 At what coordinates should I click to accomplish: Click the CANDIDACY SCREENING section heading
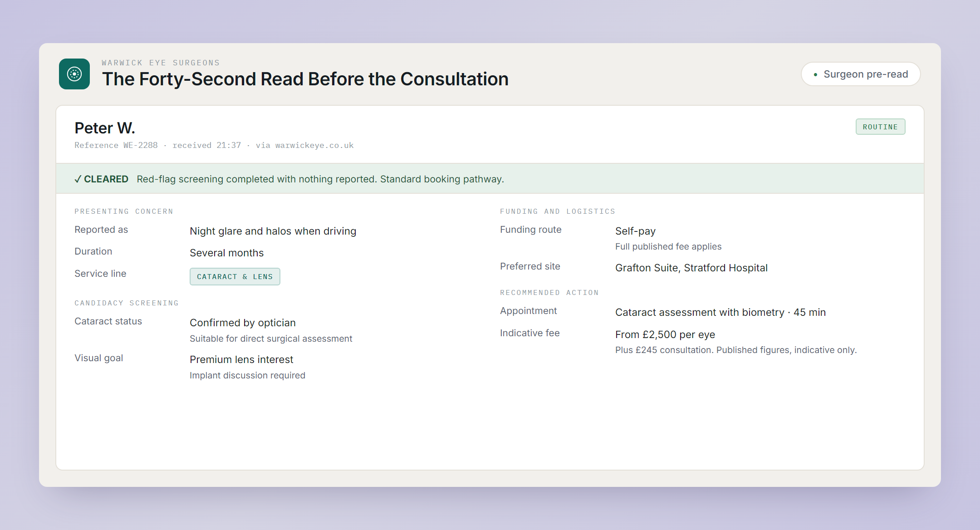click(x=127, y=303)
